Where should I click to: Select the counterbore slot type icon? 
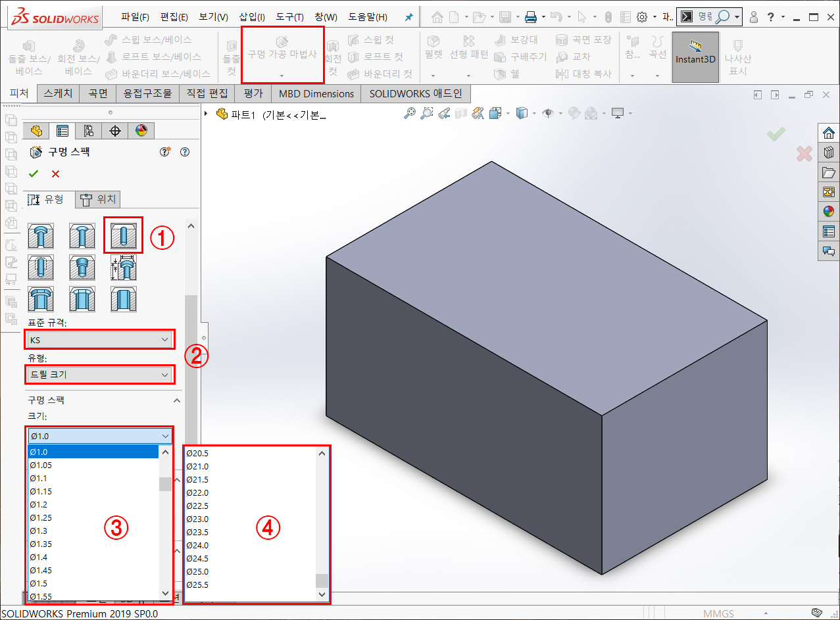pyautogui.click(x=41, y=299)
